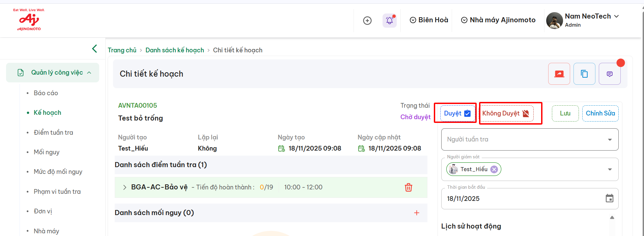This screenshot has width=644, height=236.
Task: Click the blue copy plan icon
Action: point(584,74)
